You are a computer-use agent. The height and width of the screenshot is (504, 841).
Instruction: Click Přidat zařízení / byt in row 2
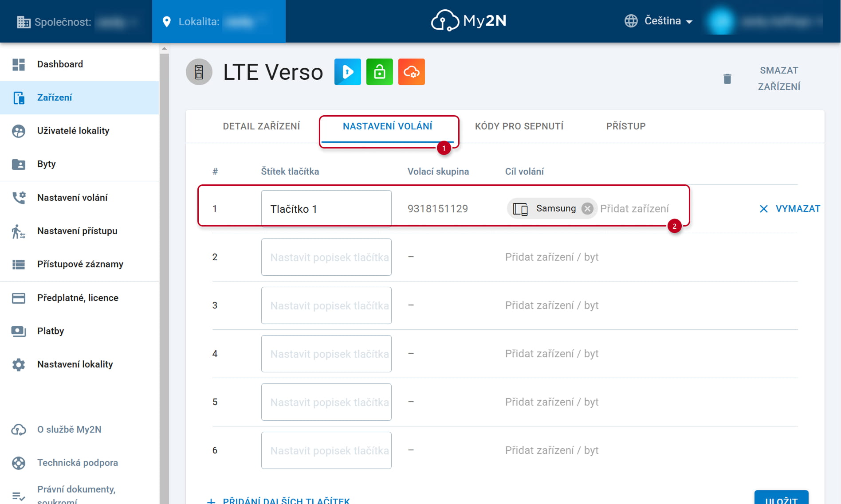[x=552, y=257]
